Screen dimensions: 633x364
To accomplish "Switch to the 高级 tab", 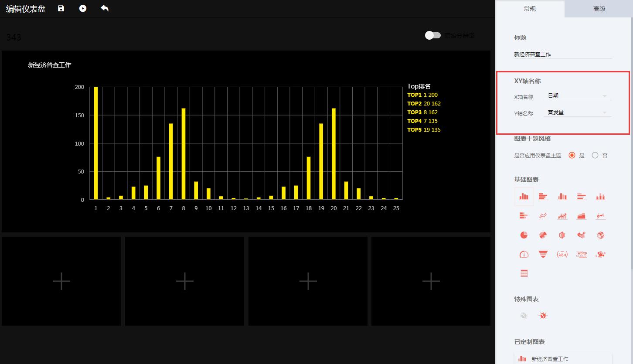I will coord(599,9).
